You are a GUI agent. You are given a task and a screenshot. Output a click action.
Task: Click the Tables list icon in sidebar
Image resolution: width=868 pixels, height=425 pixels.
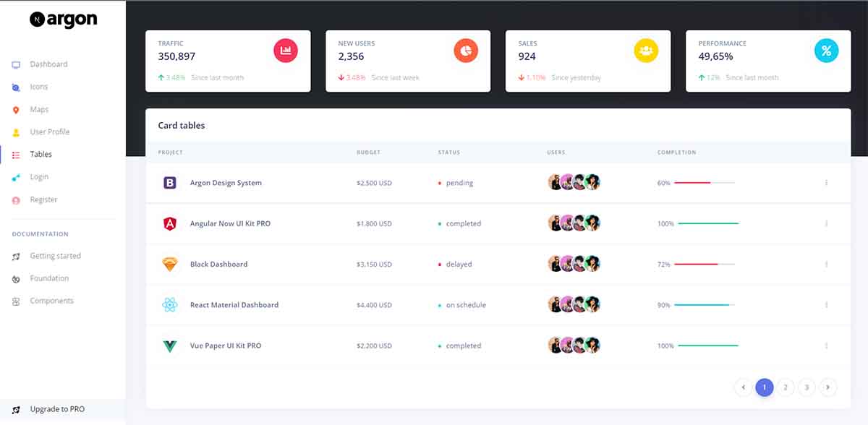coord(16,155)
